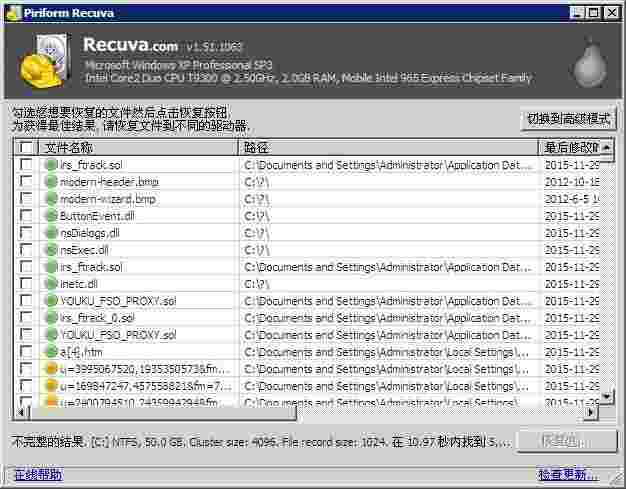Viewport: 626px width, 489px height.
Task: Click the green status dot beside modern-wizard.bmp
Action: point(51,199)
